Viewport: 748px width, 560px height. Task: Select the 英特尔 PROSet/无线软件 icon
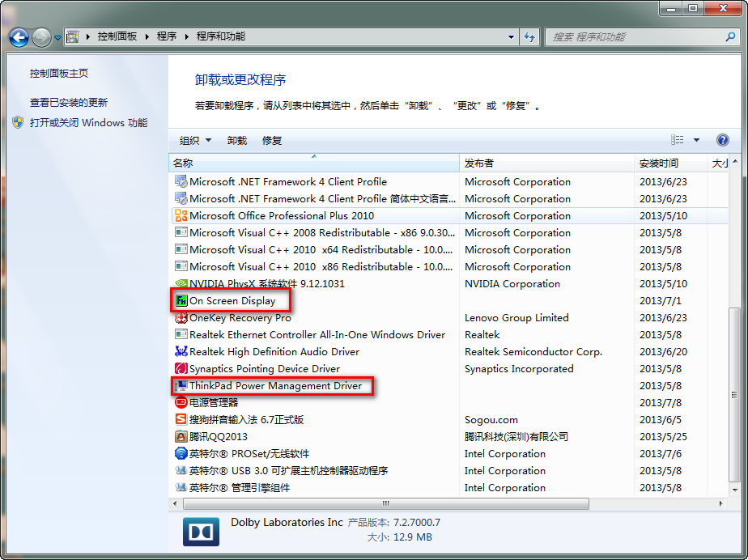point(181,454)
